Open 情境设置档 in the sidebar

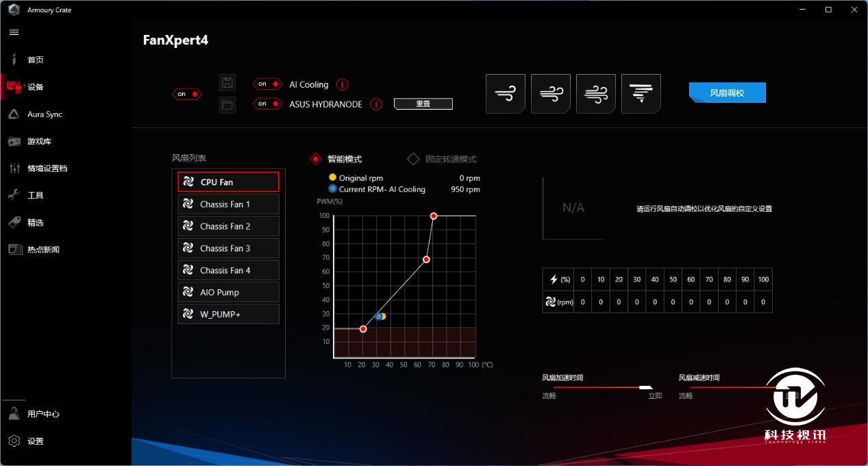pos(47,169)
